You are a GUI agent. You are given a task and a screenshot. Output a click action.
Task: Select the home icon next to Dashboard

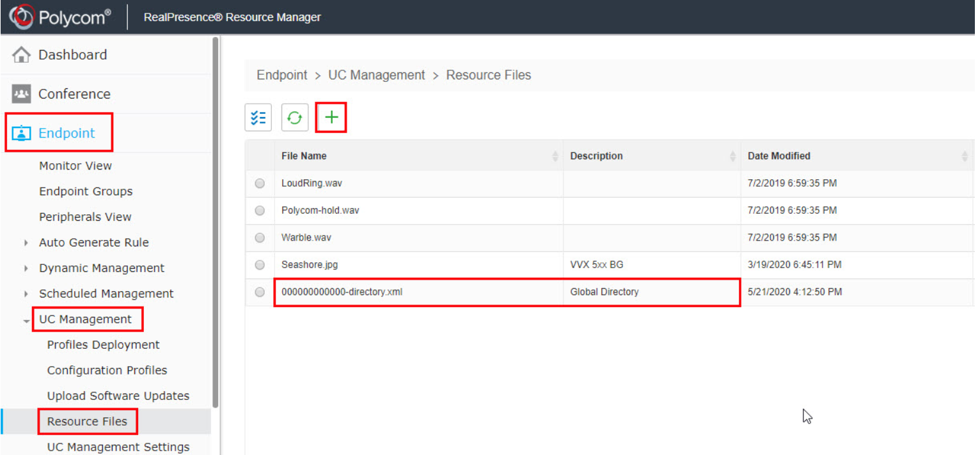21,54
